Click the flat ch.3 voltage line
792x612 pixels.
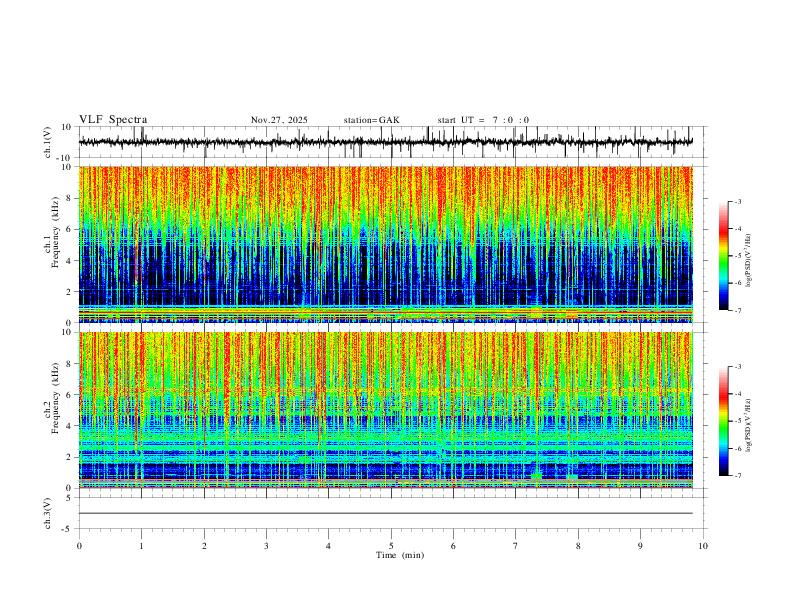coord(385,513)
